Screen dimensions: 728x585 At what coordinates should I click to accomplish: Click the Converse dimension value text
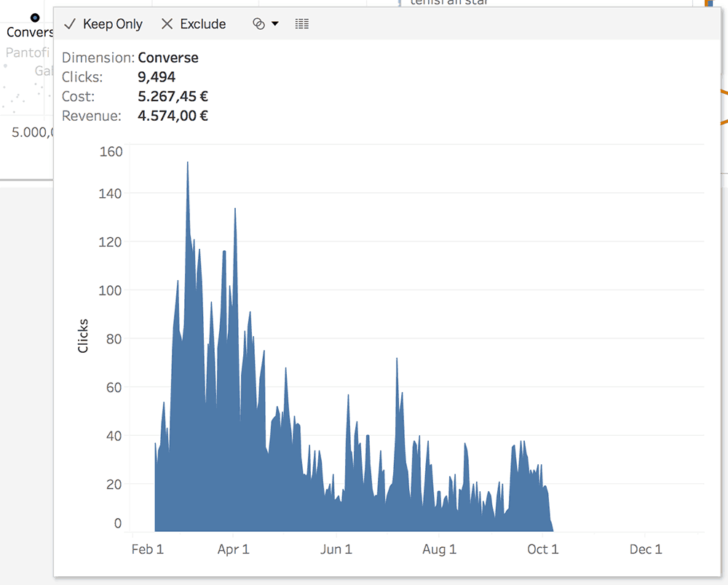coord(168,57)
